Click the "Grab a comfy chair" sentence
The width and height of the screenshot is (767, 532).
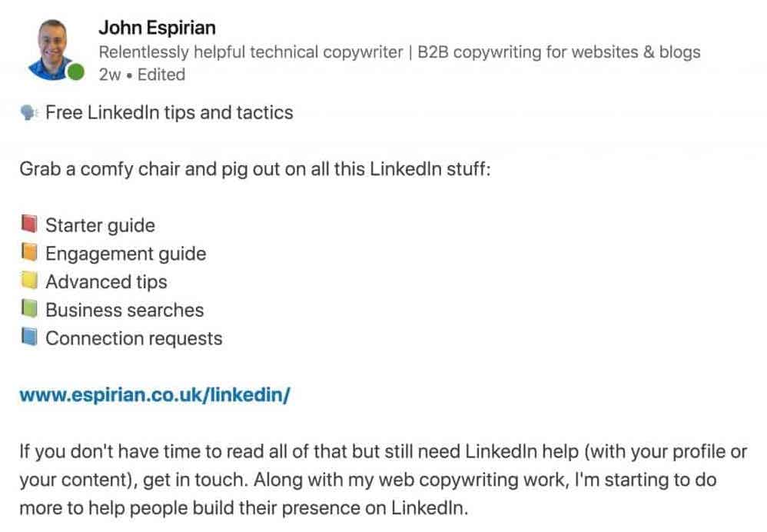pyautogui.click(x=254, y=168)
